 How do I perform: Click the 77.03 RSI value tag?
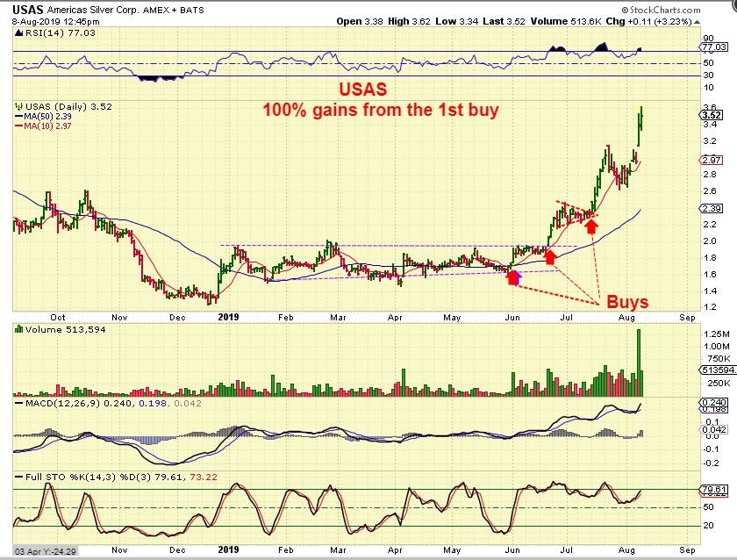714,47
